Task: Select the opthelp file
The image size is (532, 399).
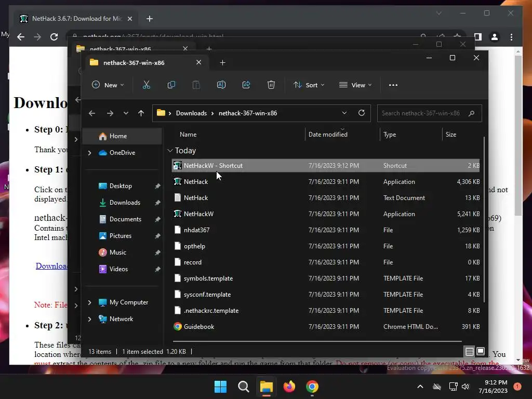Action: pos(326,246)
